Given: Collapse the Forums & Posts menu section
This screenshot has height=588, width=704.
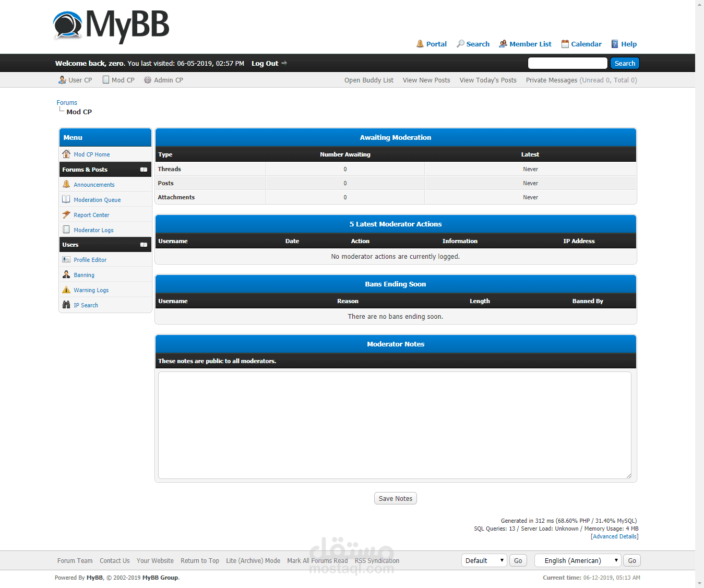Looking at the screenshot, I should click(x=144, y=170).
